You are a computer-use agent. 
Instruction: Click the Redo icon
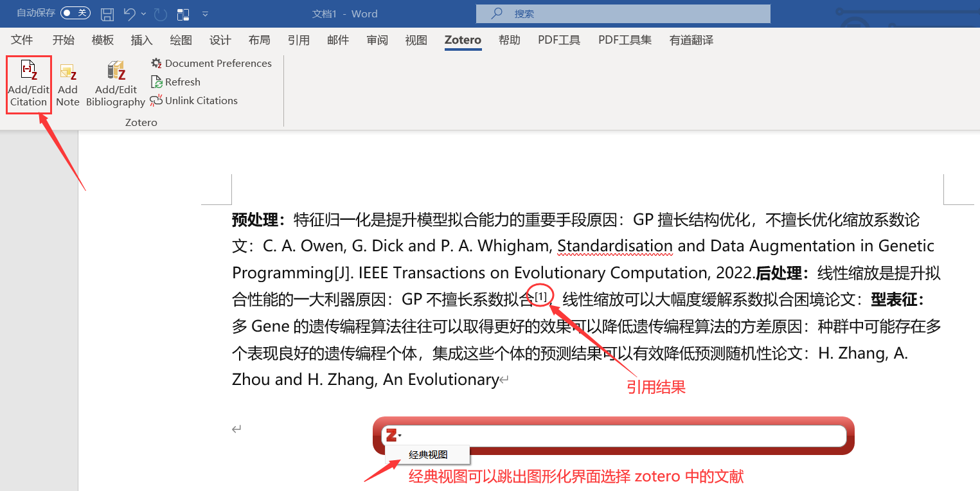(161, 13)
